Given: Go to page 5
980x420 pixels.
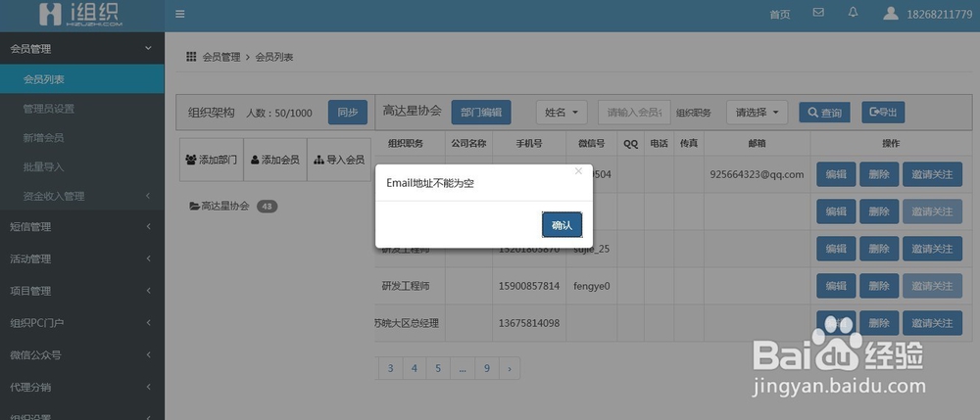Looking at the screenshot, I should click(438, 368).
